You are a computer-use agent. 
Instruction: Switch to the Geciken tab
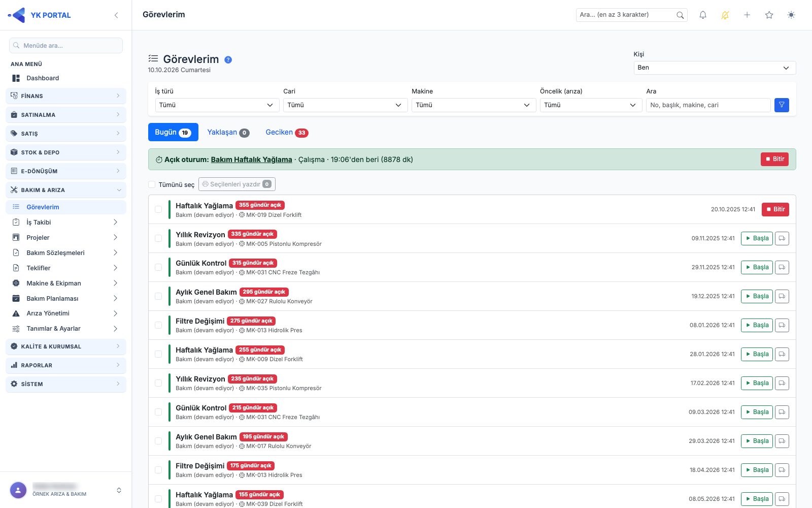[x=287, y=132]
